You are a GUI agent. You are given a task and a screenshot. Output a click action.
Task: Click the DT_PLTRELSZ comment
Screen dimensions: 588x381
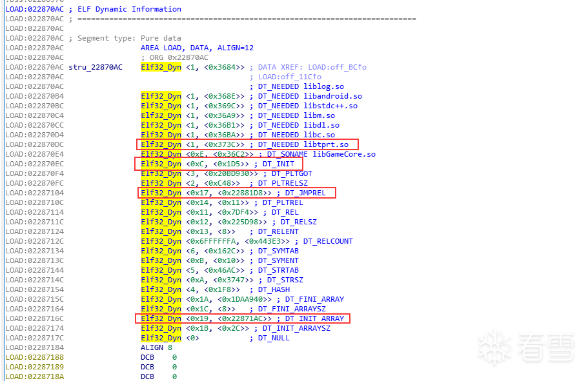coord(283,183)
